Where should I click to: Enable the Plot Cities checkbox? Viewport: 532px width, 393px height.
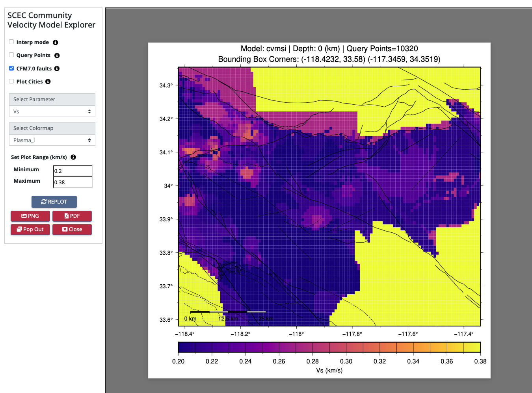pos(11,81)
